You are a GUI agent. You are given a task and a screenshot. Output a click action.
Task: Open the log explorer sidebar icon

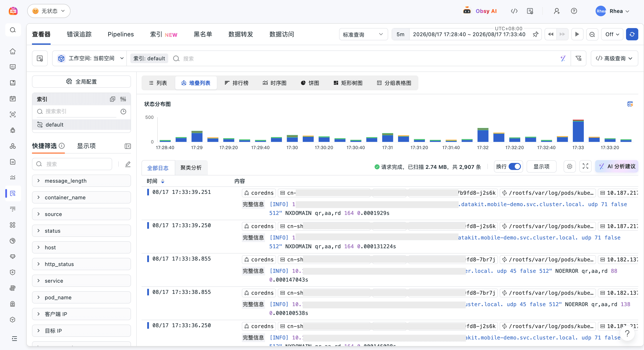point(13,193)
